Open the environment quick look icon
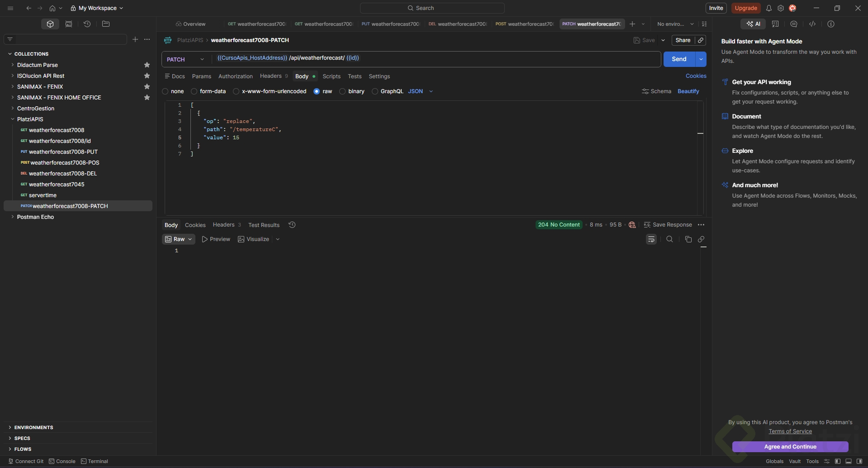The height and width of the screenshot is (468, 868). tap(704, 24)
